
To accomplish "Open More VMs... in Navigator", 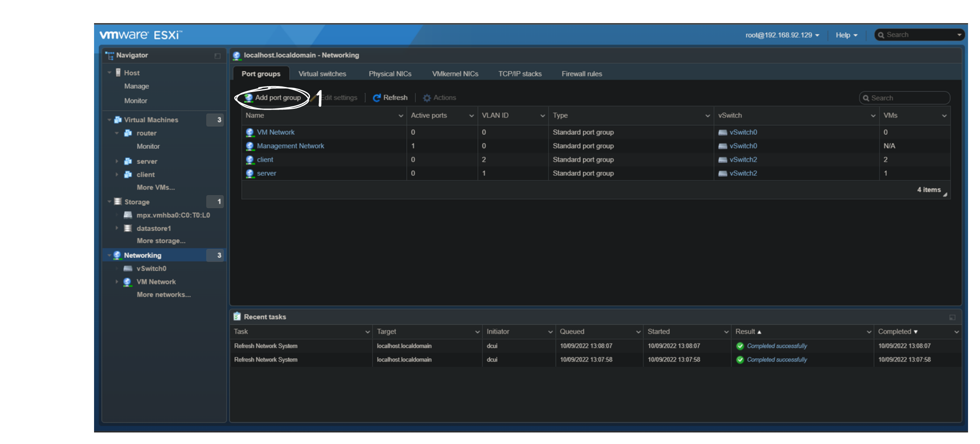I will [x=156, y=187].
